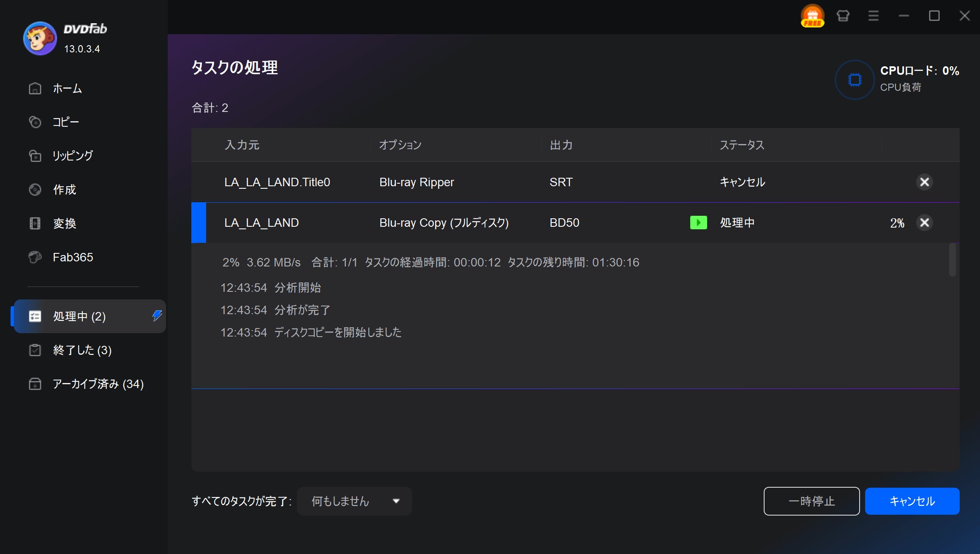Screen dimensions: 980x554
Task: Open the FREE gift promotion icon
Action: 812,16
